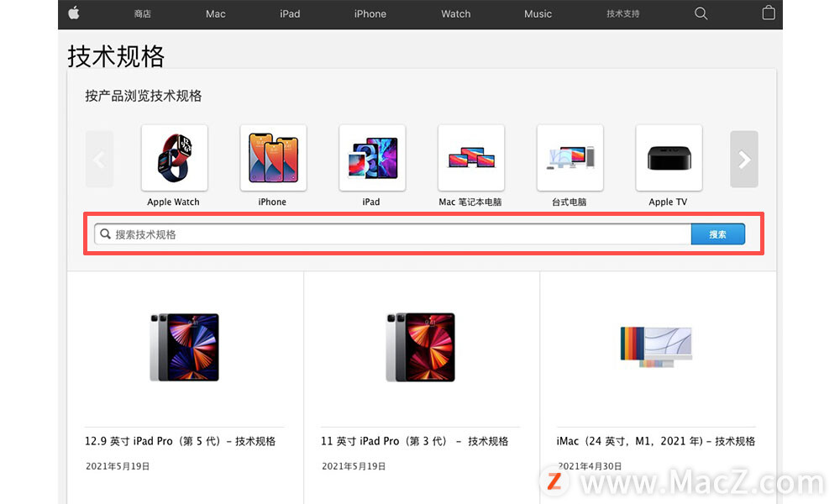Select the Mac 笔记本电脑 product icon

(471, 158)
